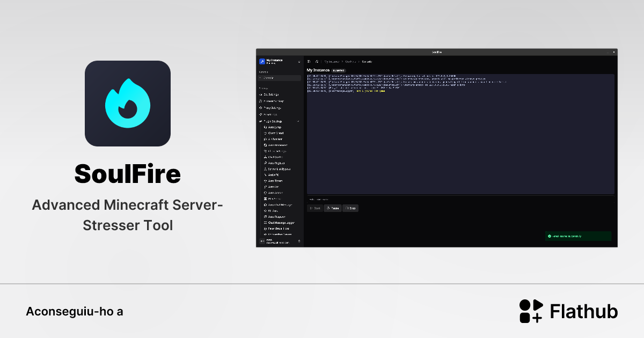Click the home icon in the top bar
Viewport: 644px width, 338px height.
point(317,61)
